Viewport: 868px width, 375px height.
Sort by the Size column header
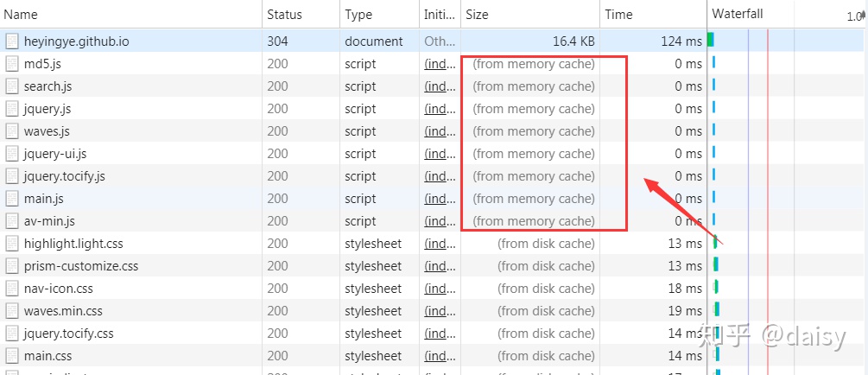pos(477,15)
